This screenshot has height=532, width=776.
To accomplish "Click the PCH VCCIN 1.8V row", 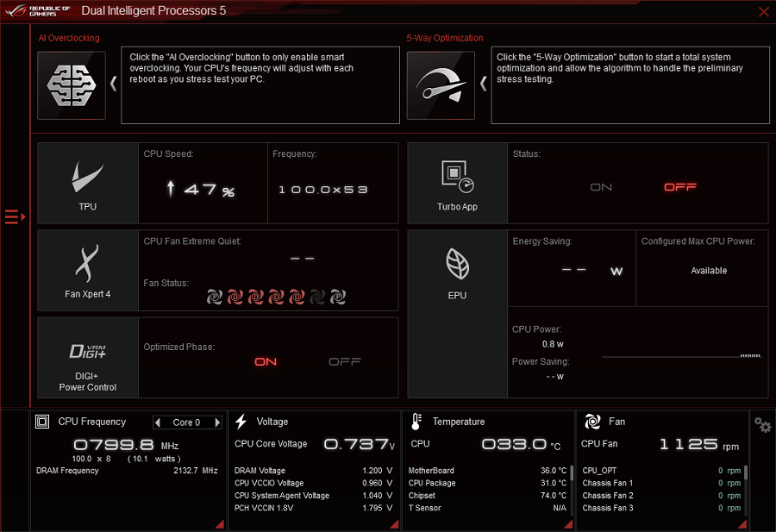I will pos(313,508).
